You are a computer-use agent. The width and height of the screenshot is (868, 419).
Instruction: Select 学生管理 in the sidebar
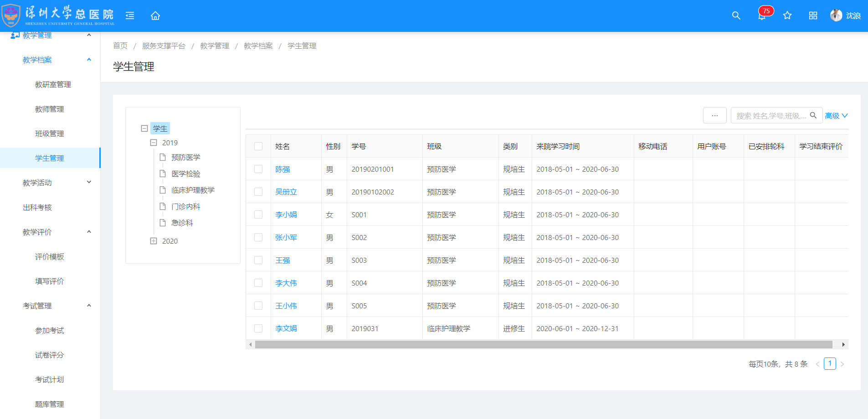point(49,158)
